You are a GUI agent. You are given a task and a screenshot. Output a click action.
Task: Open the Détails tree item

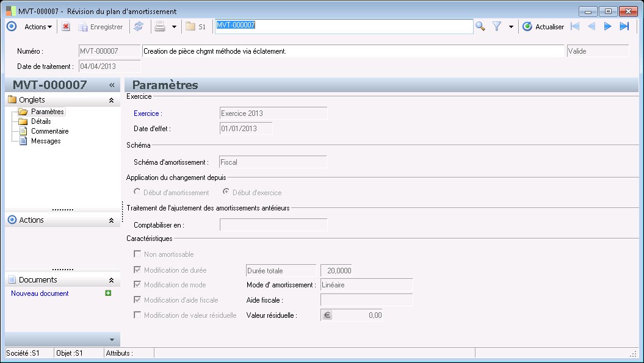(41, 121)
